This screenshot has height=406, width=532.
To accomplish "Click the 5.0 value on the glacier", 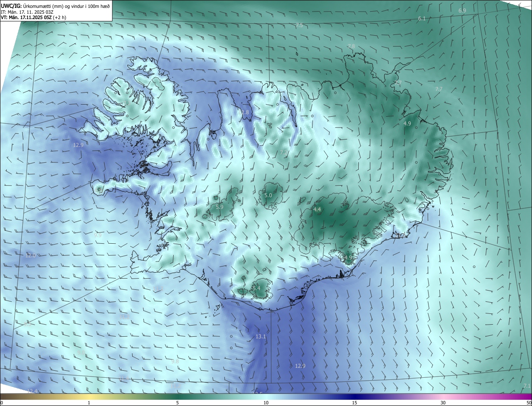I will pyautogui.click(x=268, y=195).
